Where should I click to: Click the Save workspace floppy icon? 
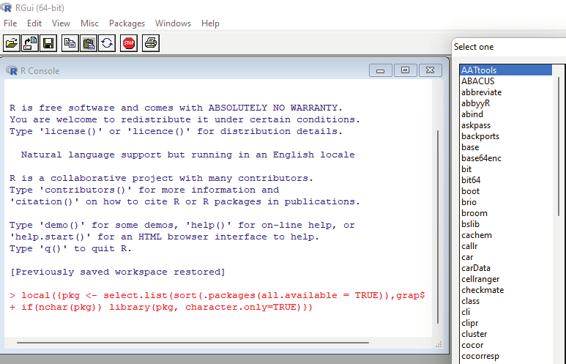coord(48,43)
